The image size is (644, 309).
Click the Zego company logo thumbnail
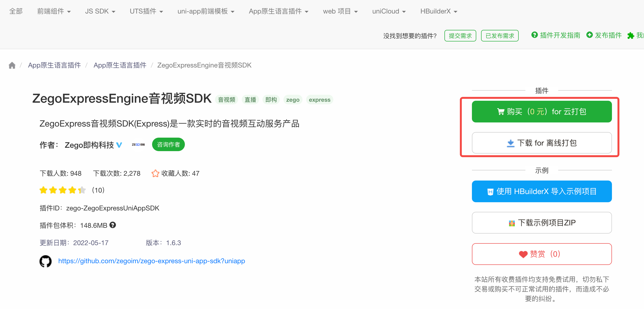(138, 145)
